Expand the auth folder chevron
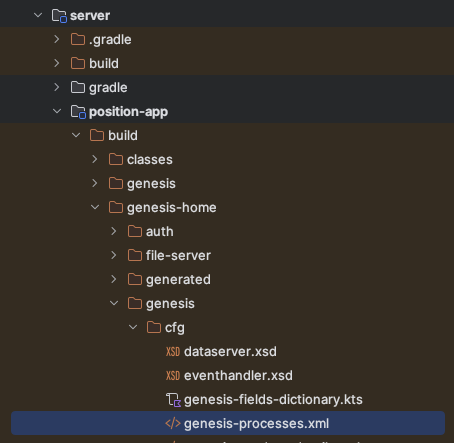This screenshot has width=454, height=443. (x=114, y=231)
